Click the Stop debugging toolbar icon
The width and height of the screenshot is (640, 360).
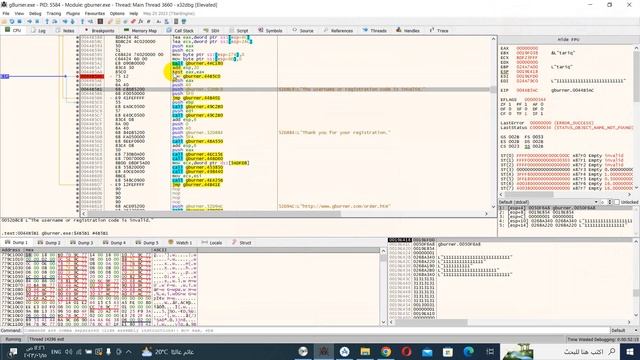coord(19,21)
